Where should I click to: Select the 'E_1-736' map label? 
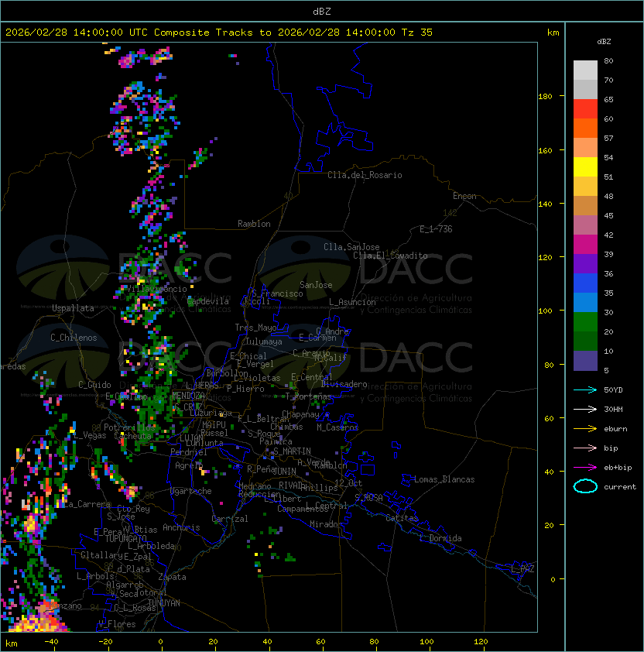tap(436, 229)
